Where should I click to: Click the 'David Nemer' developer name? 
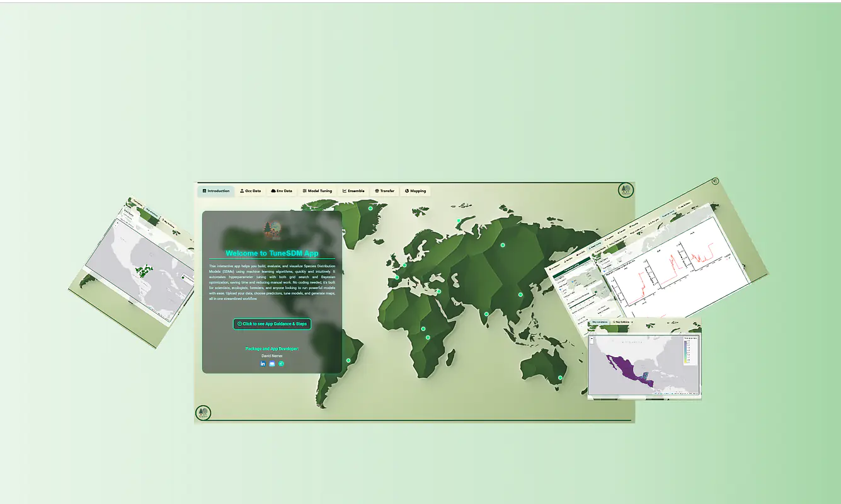click(272, 356)
